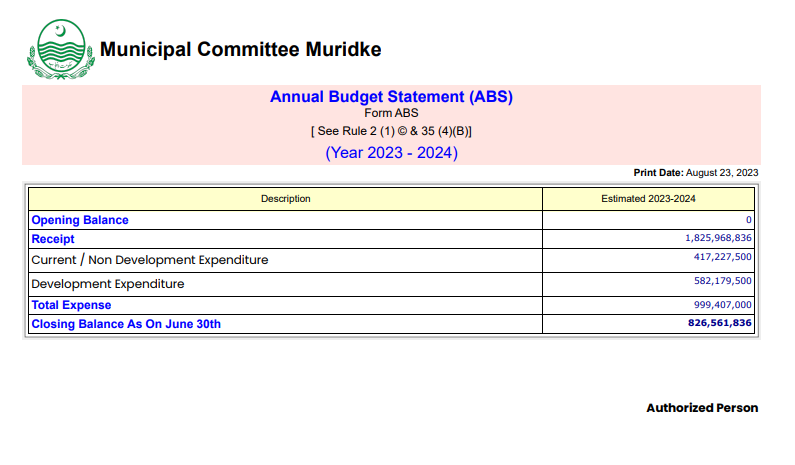795x465 pixels.
Task: Click Closing Balance As On June 30th
Action: click(126, 324)
